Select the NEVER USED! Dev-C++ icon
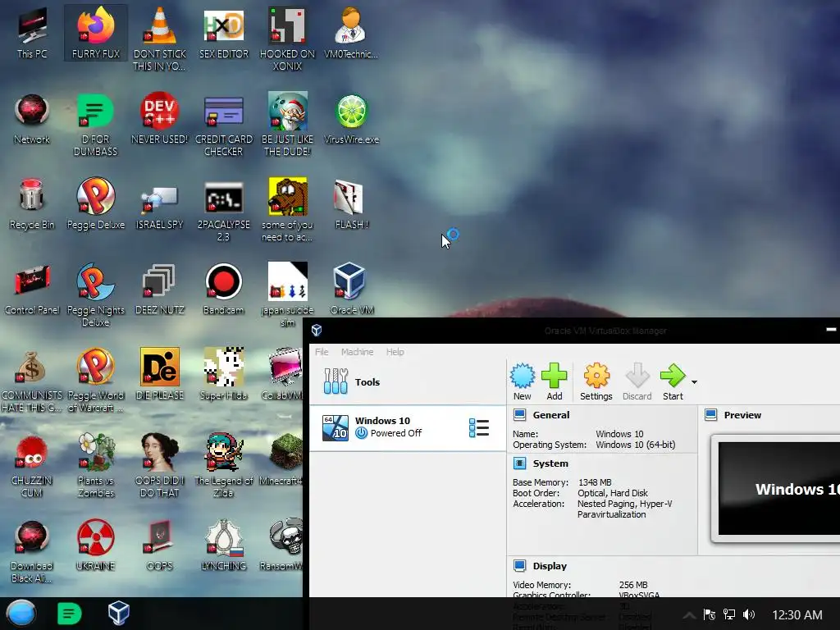840x630 pixels. (x=160, y=119)
